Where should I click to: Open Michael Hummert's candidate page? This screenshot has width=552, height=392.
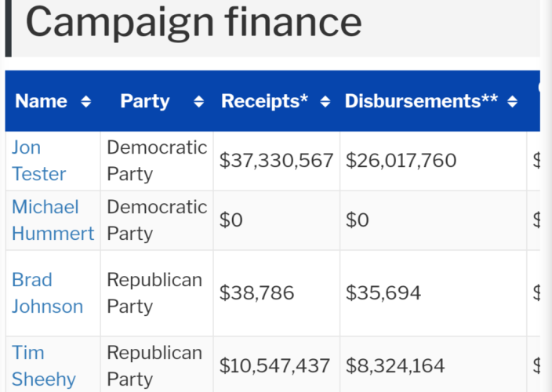point(53,220)
